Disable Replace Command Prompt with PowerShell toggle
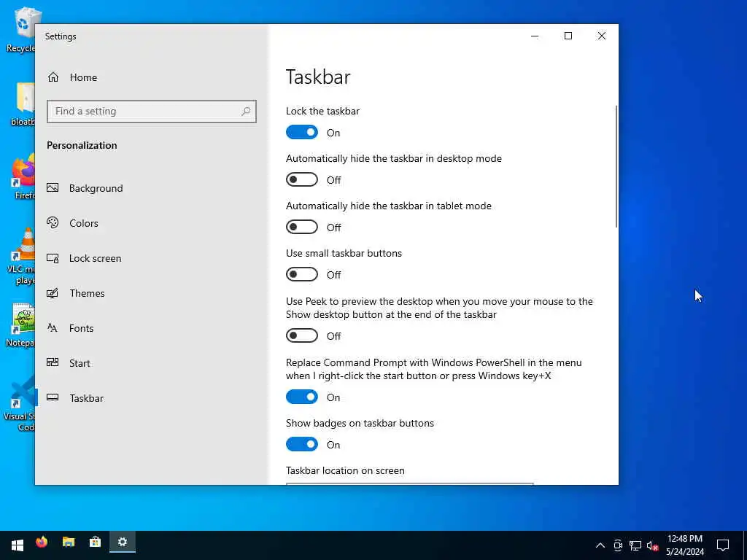Screen dimensions: 747x560 click(x=301, y=397)
